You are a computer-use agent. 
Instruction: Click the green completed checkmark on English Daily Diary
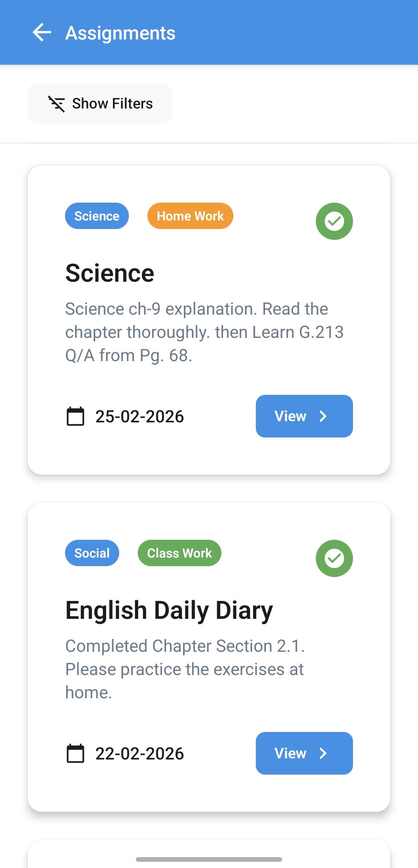click(x=334, y=558)
